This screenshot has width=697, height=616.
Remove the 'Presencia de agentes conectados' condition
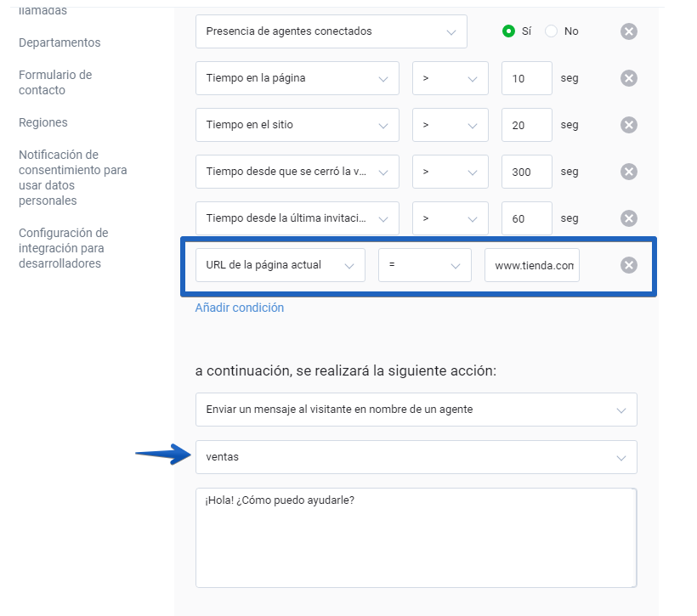coord(628,31)
